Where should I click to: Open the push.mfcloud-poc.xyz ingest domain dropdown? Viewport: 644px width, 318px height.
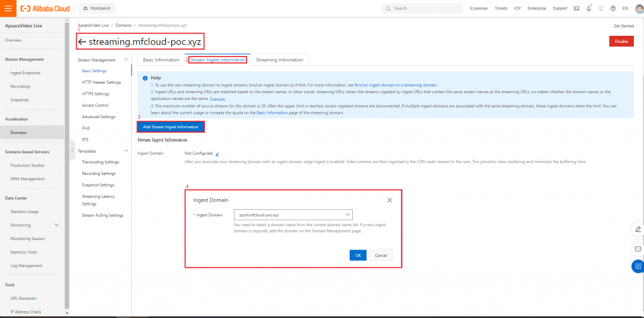click(x=293, y=214)
